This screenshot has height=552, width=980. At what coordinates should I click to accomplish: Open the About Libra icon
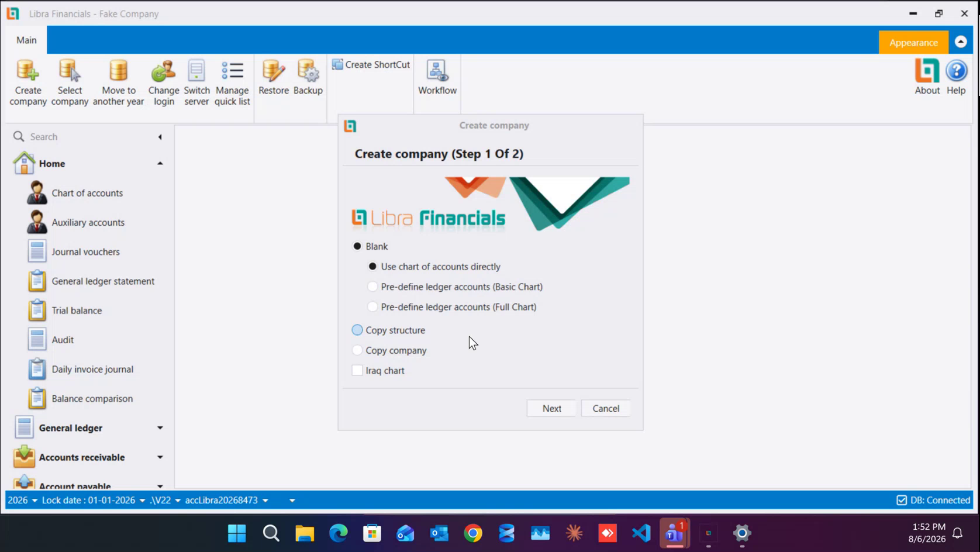927,77
